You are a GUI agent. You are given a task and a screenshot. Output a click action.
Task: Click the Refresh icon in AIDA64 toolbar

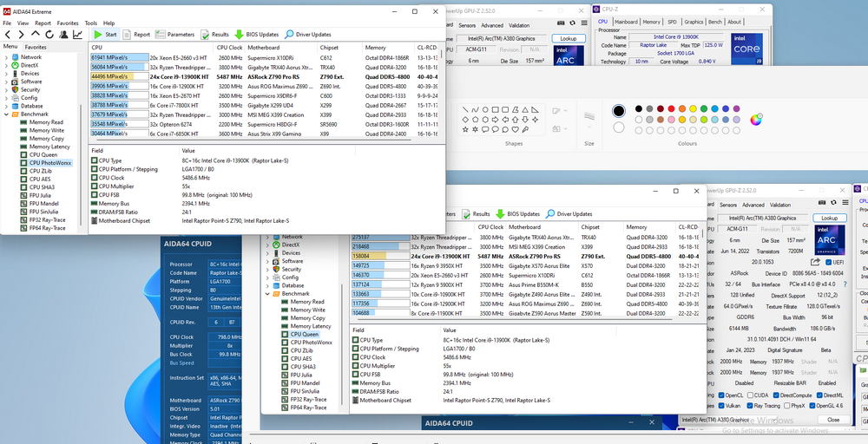pyautogui.click(x=49, y=35)
